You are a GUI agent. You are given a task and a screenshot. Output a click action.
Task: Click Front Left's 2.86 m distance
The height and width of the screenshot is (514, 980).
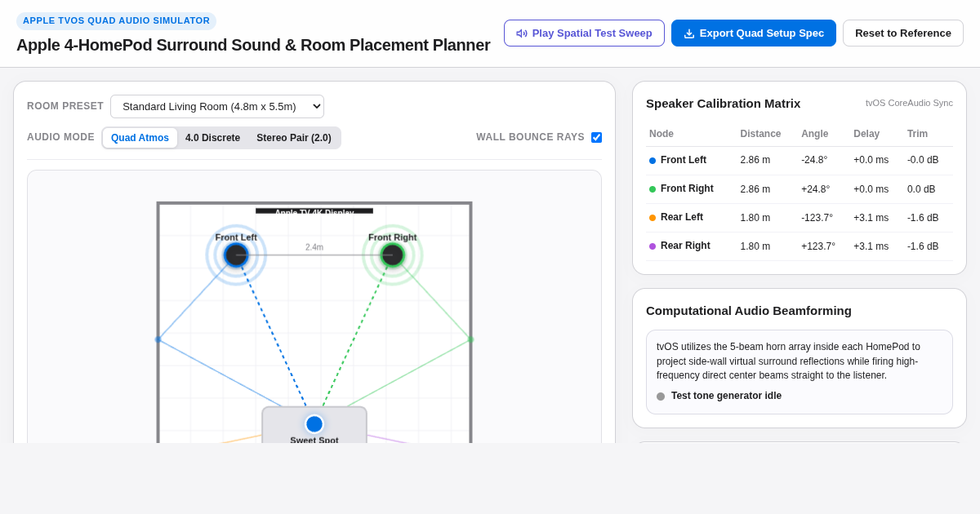(x=755, y=161)
